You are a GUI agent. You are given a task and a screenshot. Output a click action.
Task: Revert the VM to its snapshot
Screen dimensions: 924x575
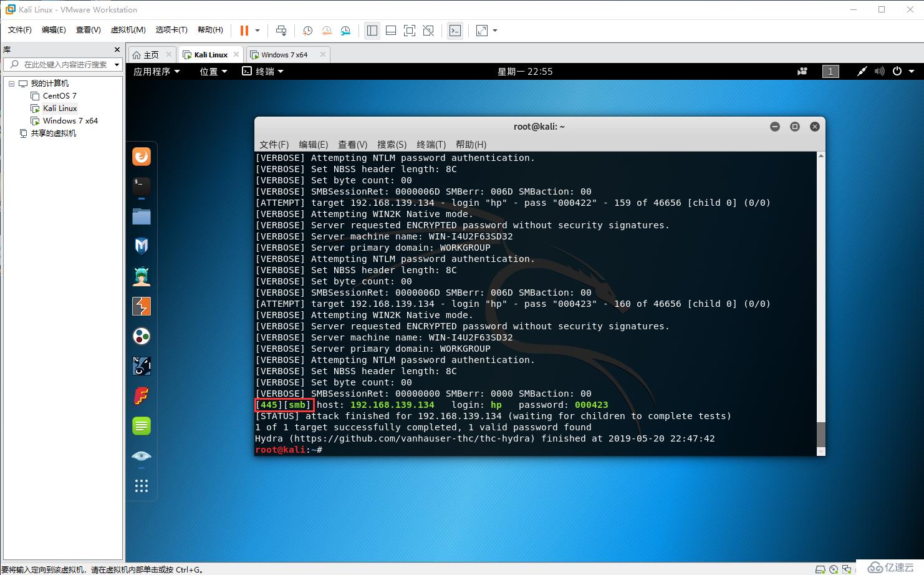(327, 31)
